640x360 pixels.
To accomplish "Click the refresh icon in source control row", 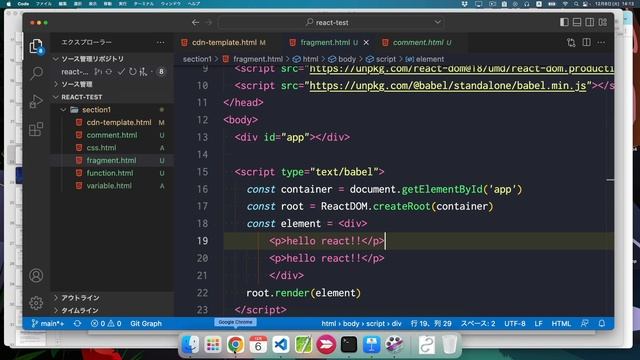I will click(132, 72).
